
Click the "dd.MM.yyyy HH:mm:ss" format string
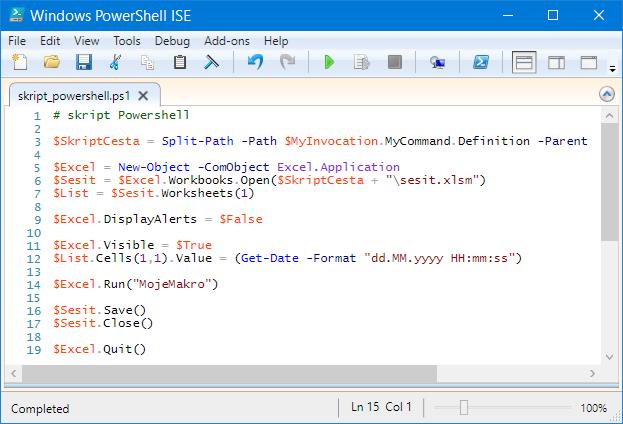click(x=439, y=258)
